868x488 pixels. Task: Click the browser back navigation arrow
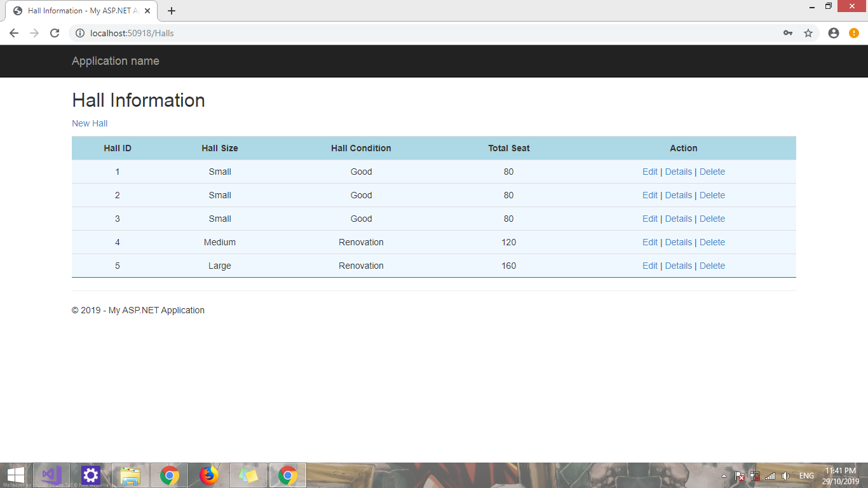(13, 32)
